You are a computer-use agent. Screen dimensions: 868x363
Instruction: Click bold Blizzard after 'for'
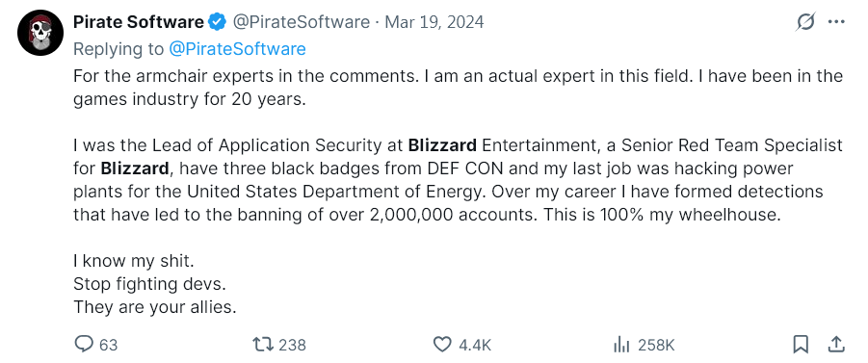tap(135, 169)
